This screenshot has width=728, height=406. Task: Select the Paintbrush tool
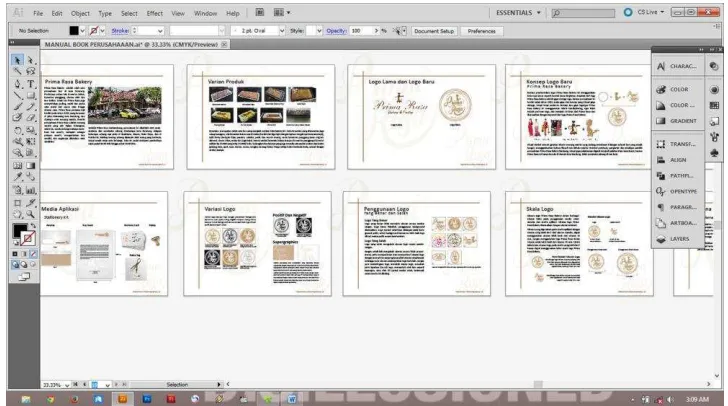click(17, 107)
